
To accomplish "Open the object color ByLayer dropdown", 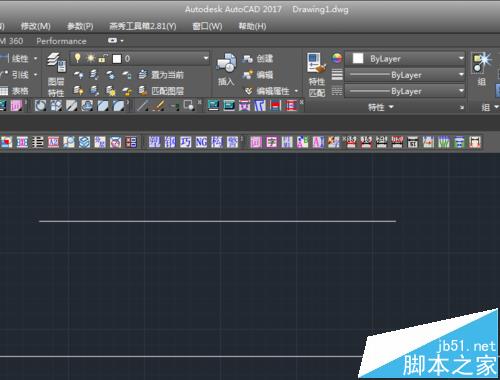I will 405,59.
